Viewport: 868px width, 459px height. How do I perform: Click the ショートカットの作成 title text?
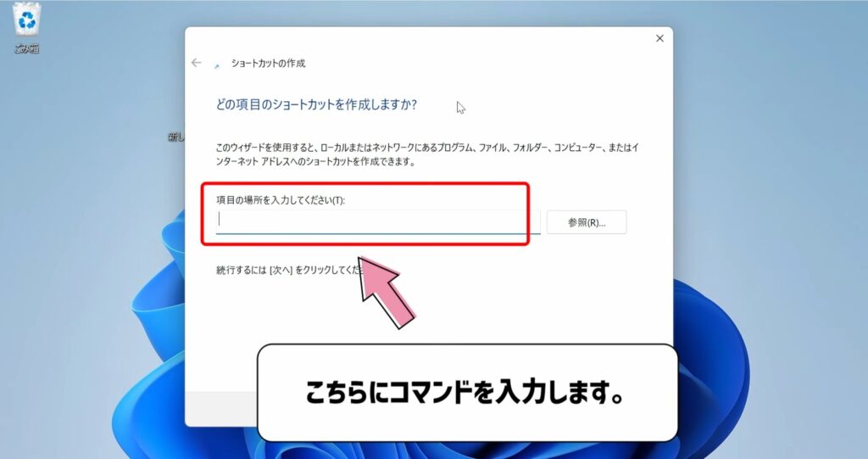(268, 63)
